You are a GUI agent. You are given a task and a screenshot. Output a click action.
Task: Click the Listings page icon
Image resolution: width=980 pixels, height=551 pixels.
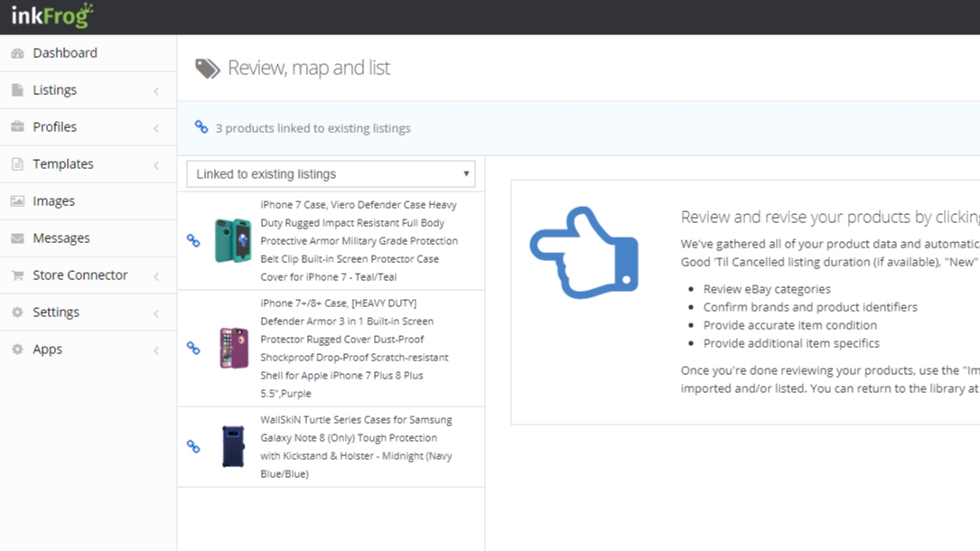click(x=17, y=90)
